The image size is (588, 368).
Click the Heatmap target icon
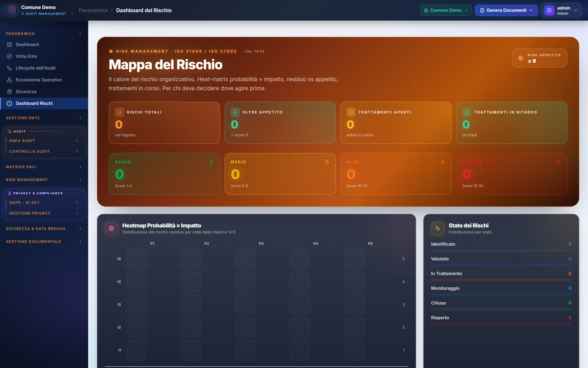(x=111, y=228)
